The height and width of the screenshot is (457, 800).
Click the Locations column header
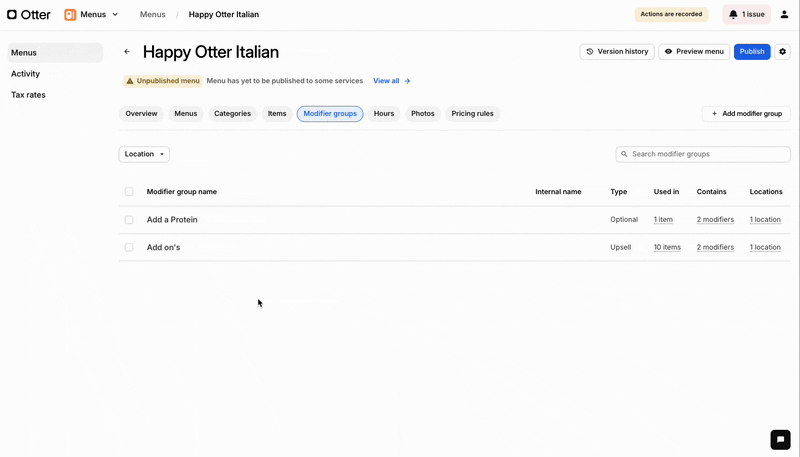pos(766,192)
